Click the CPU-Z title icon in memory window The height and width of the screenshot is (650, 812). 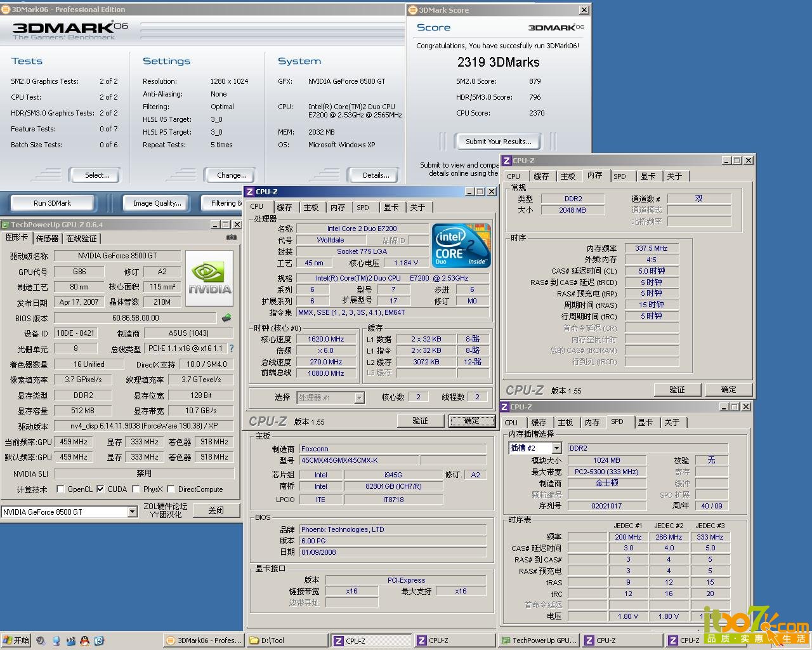point(507,161)
